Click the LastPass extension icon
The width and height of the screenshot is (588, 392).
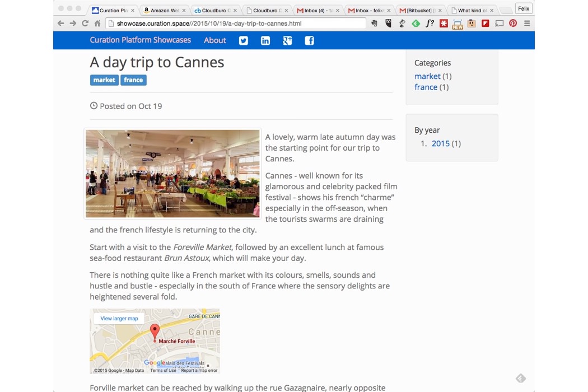(444, 24)
